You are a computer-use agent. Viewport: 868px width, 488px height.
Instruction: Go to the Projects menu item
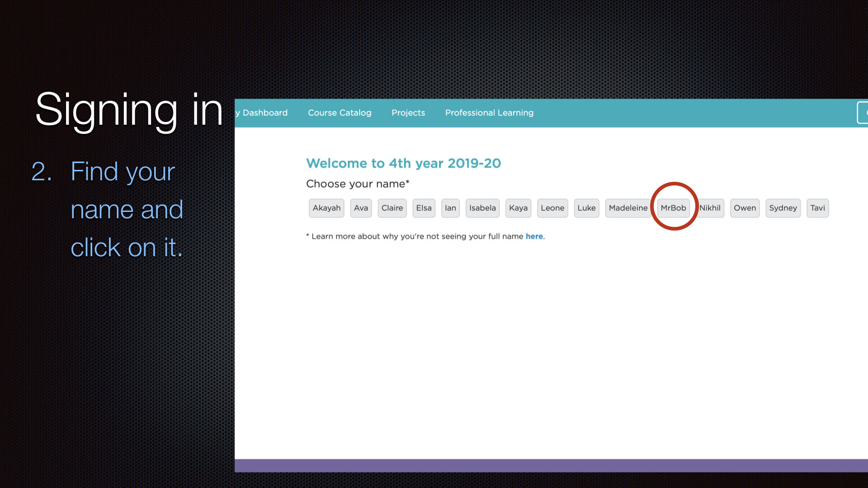pyautogui.click(x=408, y=113)
